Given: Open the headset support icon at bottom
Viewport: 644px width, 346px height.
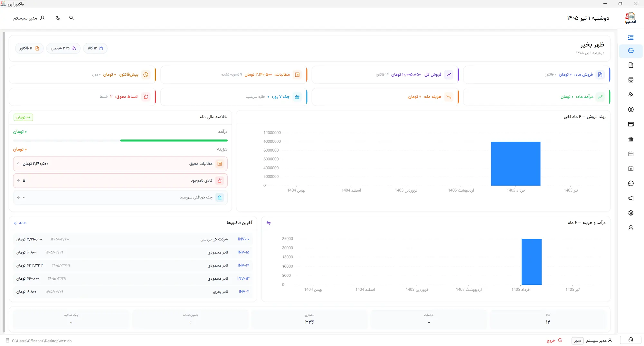Looking at the screenshot, I should 630,340.
